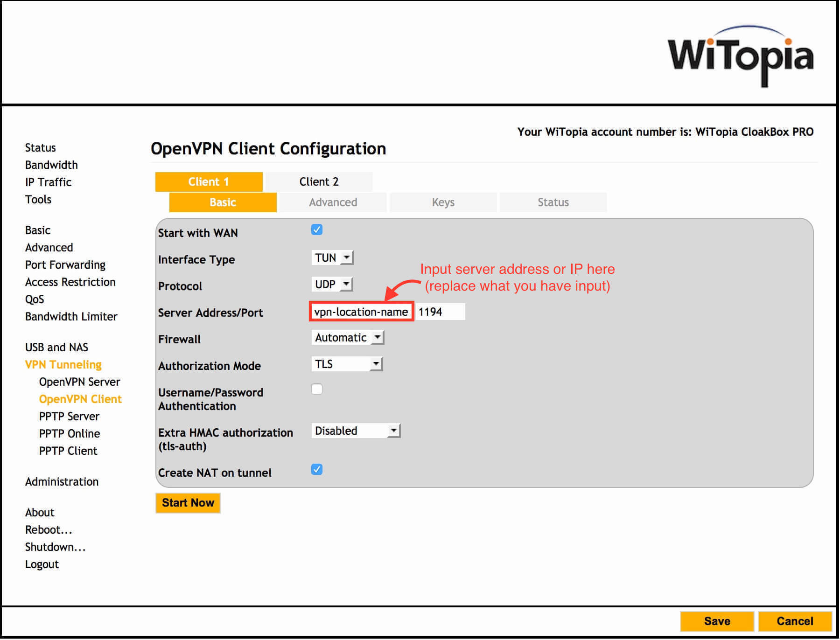Click Reboot... in the sidebar
The image size is (840, 640).
(x=49, y=530)
